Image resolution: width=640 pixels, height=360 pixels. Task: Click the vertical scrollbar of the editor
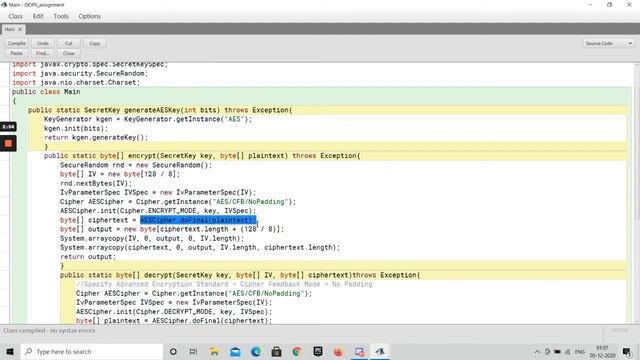637,192
